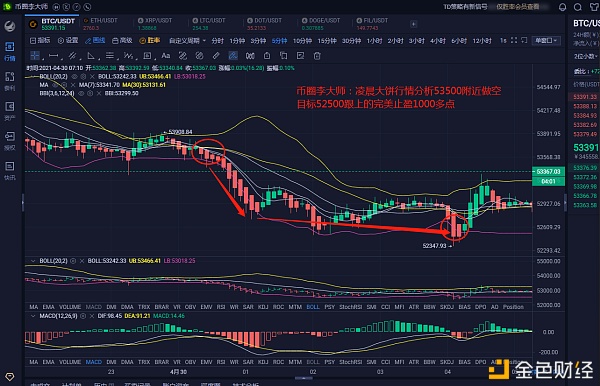
Task: Click the 设置 settings gear button
Action: point(68,41)
